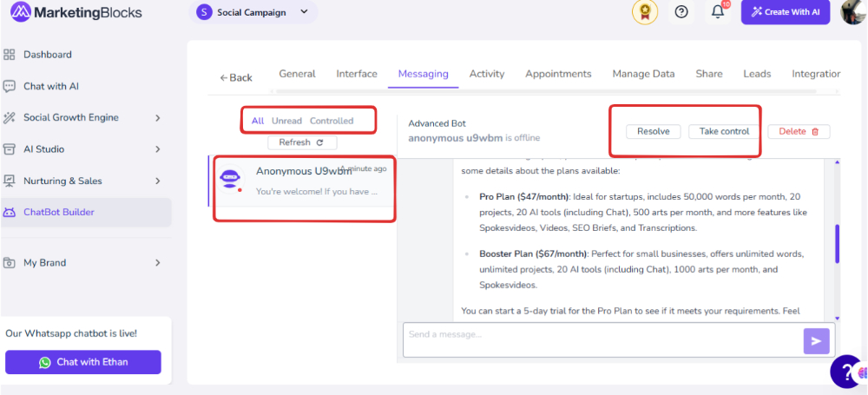Viewport: 868px width, 395px height.
Task: Click the Chat with AI bubble icon
Action: click(10, 87)
